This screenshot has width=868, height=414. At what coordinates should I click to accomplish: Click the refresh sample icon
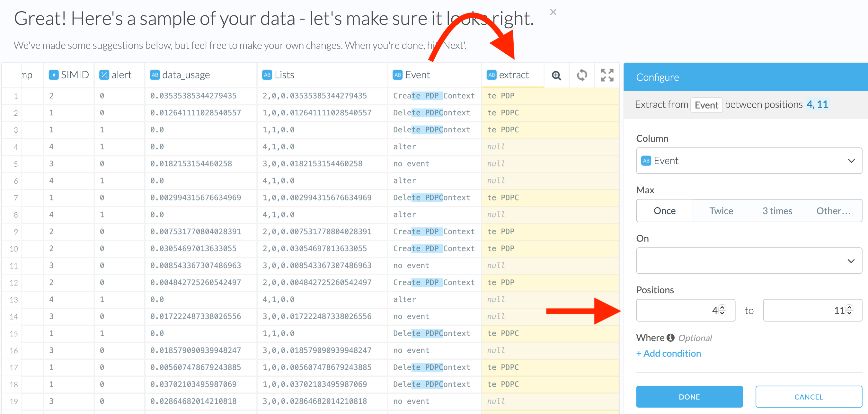click(x=581, y=75)
